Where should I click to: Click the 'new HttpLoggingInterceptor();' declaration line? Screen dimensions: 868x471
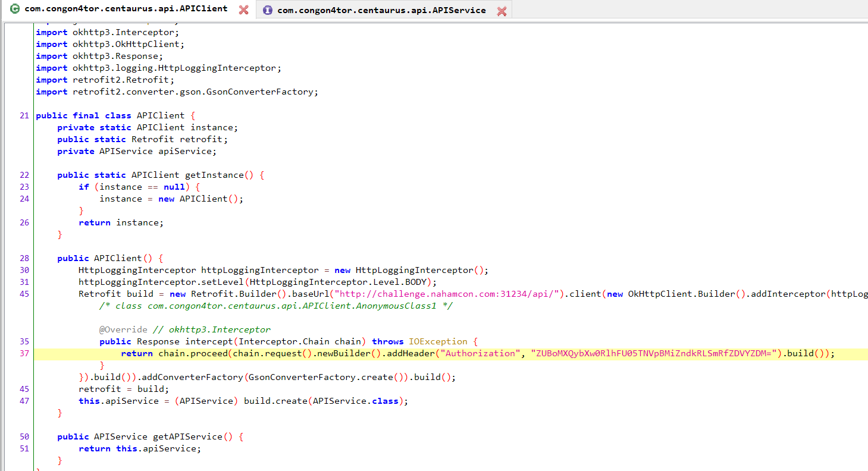[283, 270]
